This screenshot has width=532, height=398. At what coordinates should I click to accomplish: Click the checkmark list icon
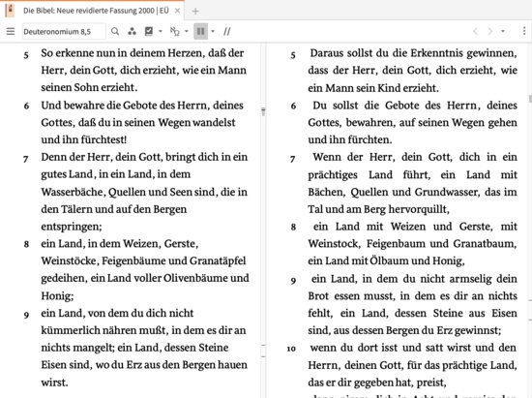tap(149, 32)
